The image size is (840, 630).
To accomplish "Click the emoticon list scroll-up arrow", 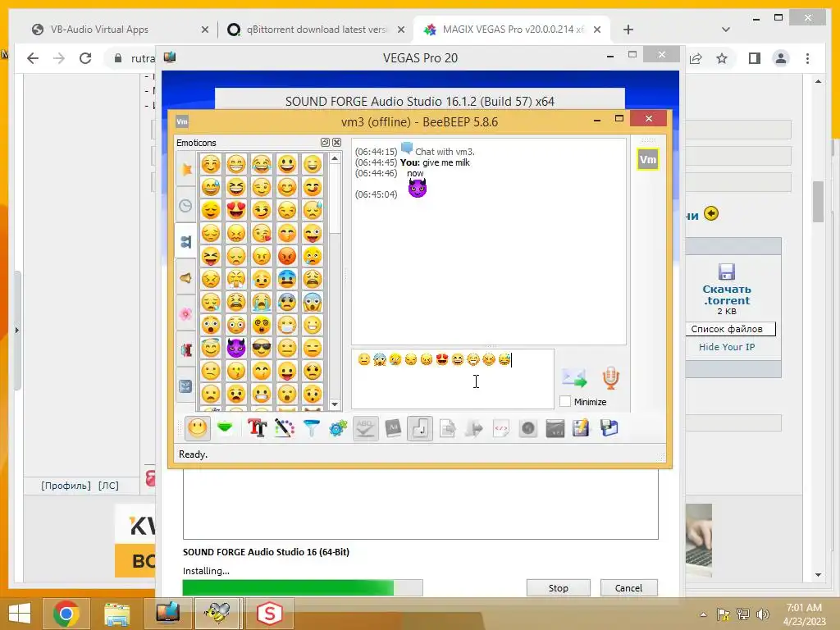I will 335,158.
